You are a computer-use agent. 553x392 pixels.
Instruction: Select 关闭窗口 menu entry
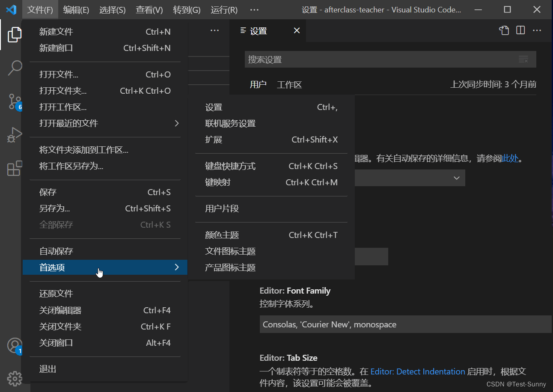[x=105, y=343]
